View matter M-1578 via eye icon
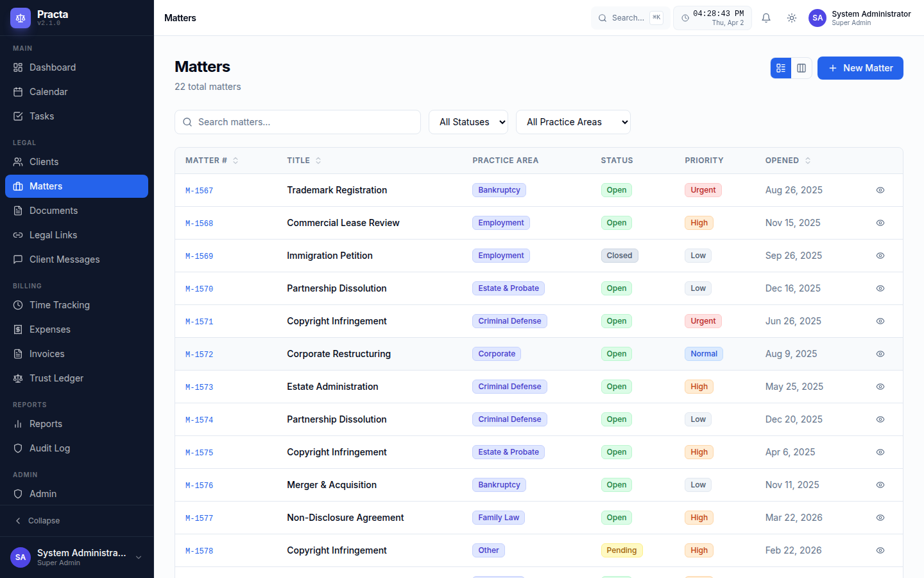This screenshot has height=578, width=924. tap(880, 550)
